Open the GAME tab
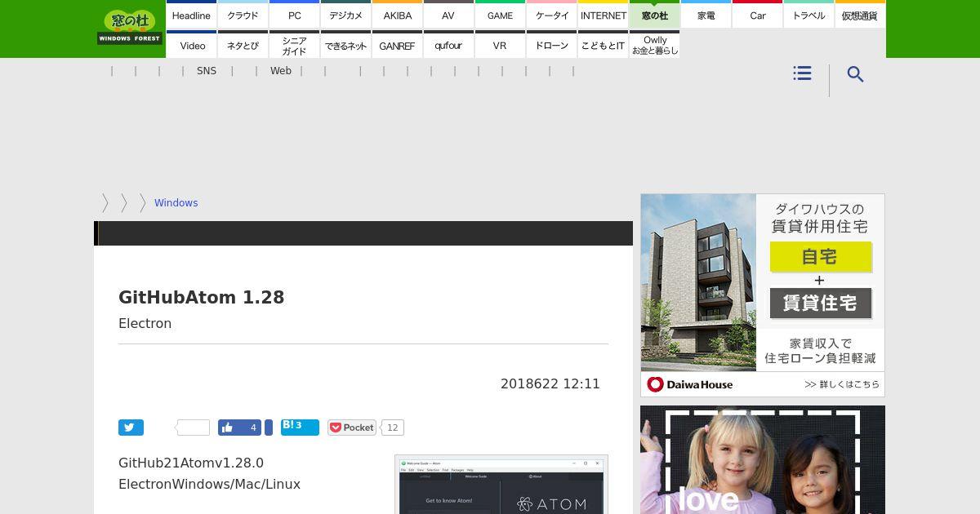980x514 pixels. coord(500,16)
